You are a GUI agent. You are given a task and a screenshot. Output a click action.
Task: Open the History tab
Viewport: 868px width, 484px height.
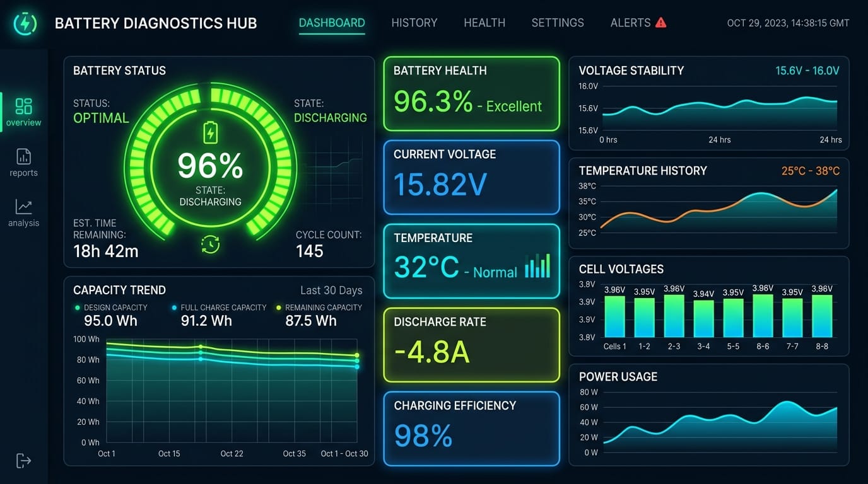[414, 23]
